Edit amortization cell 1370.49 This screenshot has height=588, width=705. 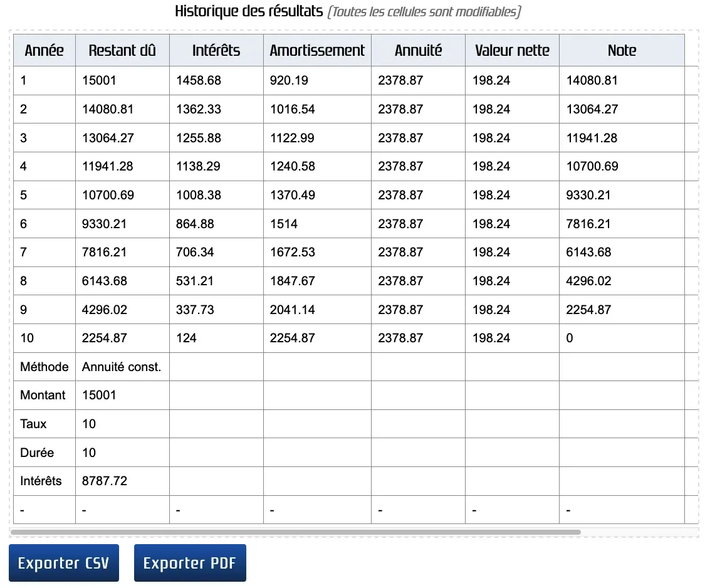click(x=318, y=195)
